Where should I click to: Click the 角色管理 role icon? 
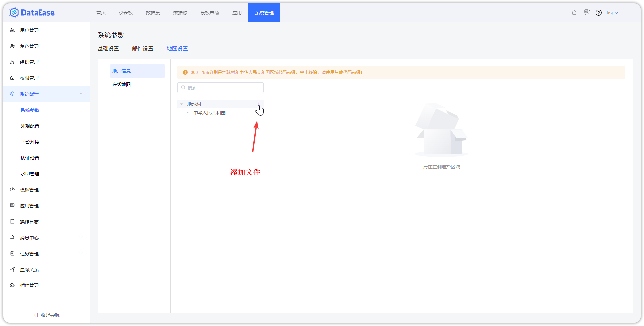tap(12, 46)
